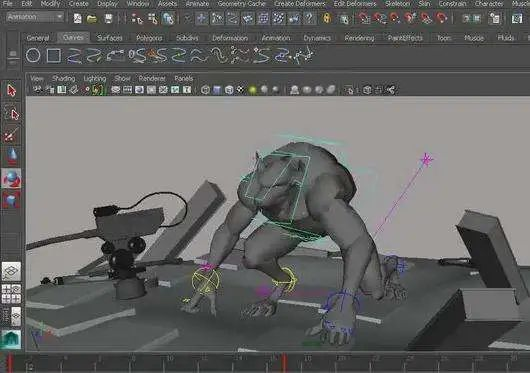Viewport: 530px width, 373px height.
Task: Switch to the Surfaces shelf tab
Action: (x=110, y=38)
